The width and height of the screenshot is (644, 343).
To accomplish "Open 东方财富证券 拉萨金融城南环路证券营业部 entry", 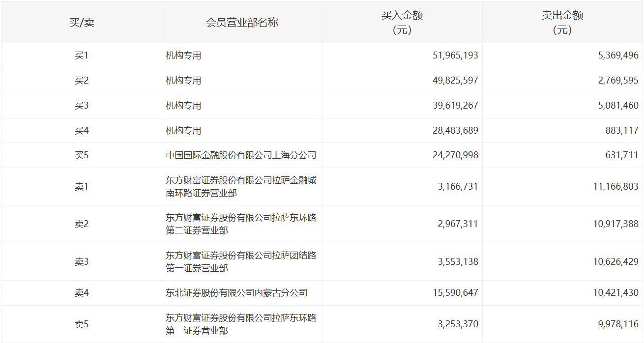I will pos(241,187).
